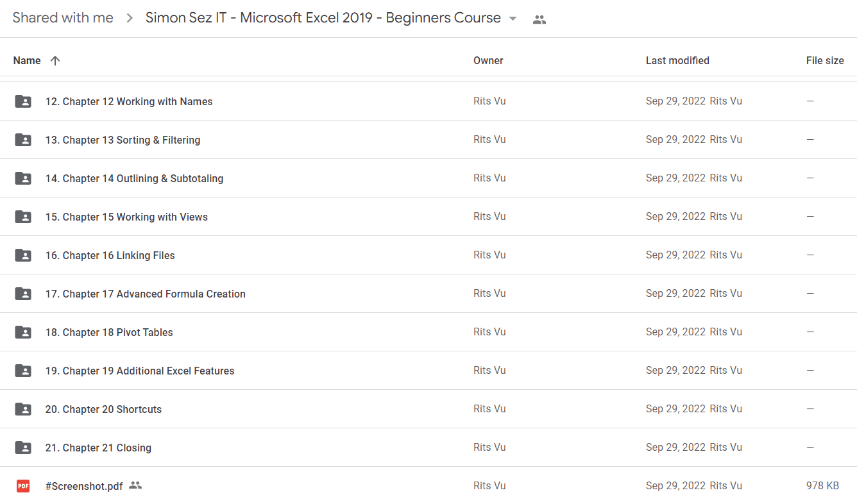Open the folder title dropdown arrow

click(513, 19)
